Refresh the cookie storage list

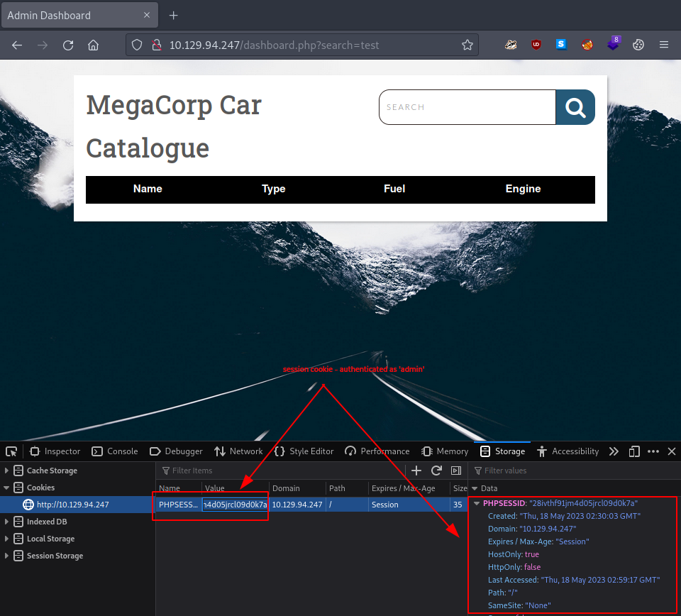click(436, 471)
